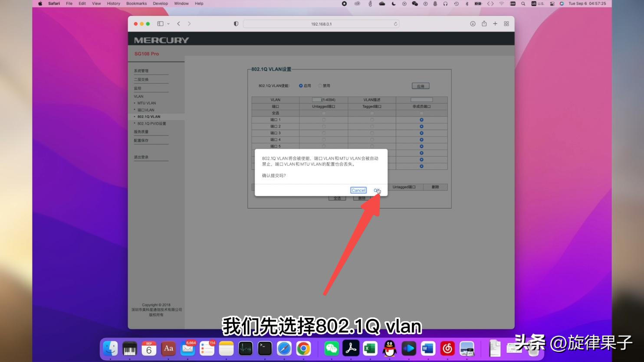Open Adobe Acrobat from the Dock
644x362 pixels.
tap(351, 348)
